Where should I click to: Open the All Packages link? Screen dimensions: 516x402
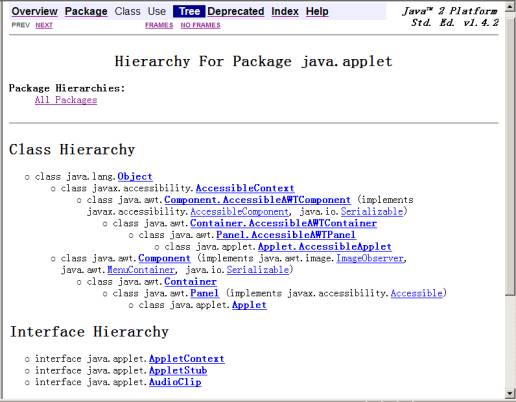point(66,100)
